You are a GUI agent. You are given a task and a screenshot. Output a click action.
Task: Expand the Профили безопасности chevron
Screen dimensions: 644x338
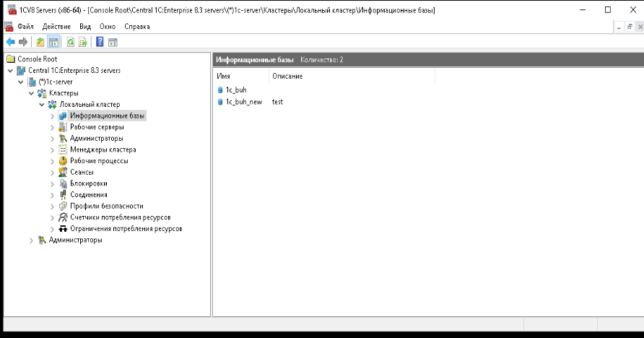click(x=52, y=206)
